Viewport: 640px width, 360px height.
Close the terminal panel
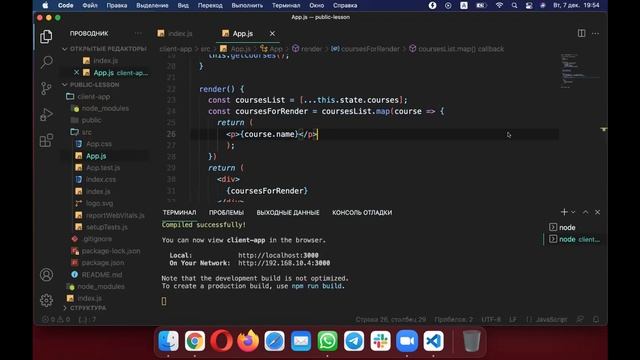(597, 212)
